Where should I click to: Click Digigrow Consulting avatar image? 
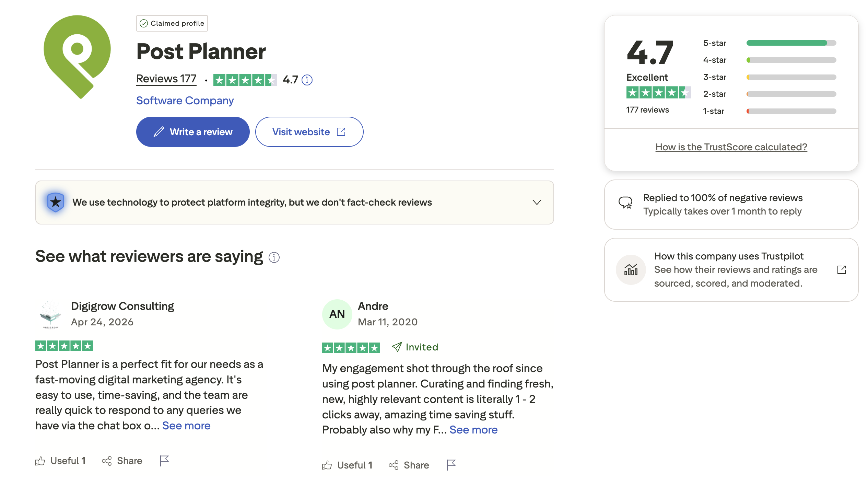(x=50, y=314)
